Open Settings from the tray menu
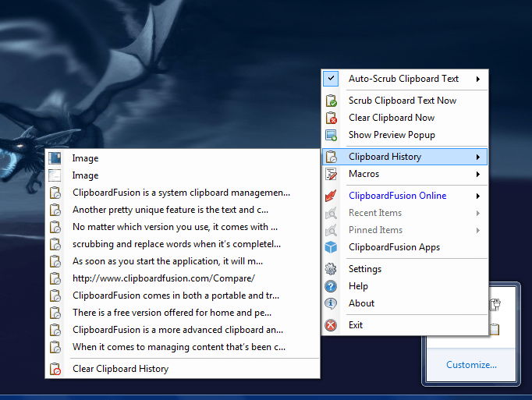This screenshot has width=532, height=400. [x=365, y=269]
